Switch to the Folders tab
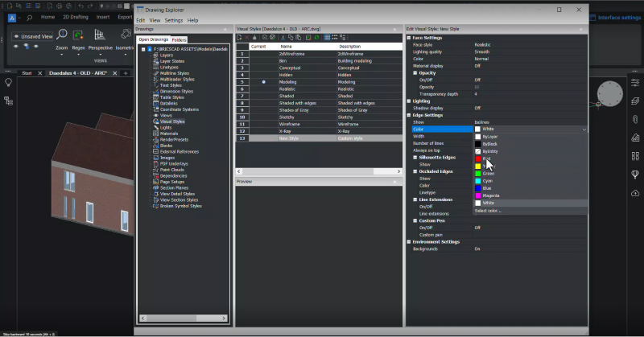Image resolution: width=644 pixels, height=337 pixels. point(179,40)
